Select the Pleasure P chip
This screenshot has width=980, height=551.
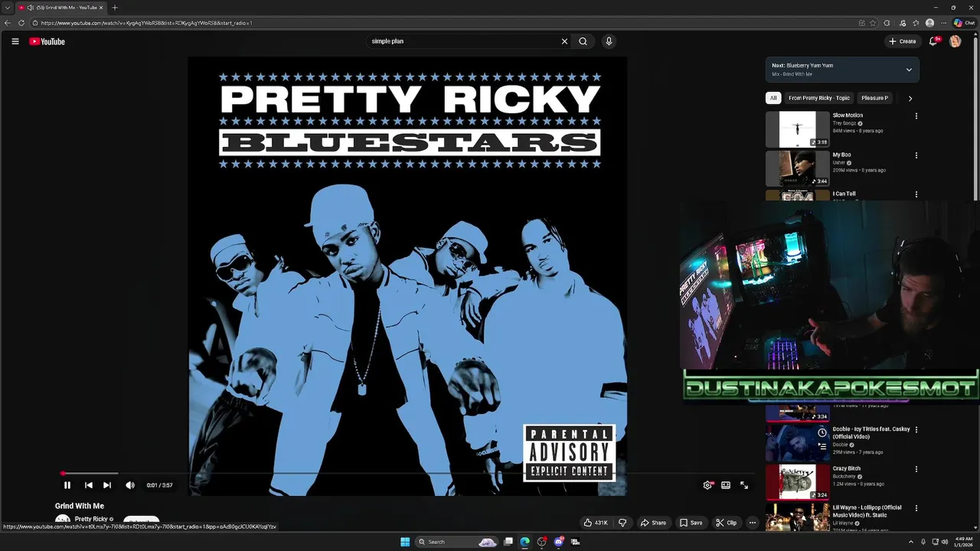[874, 98]
